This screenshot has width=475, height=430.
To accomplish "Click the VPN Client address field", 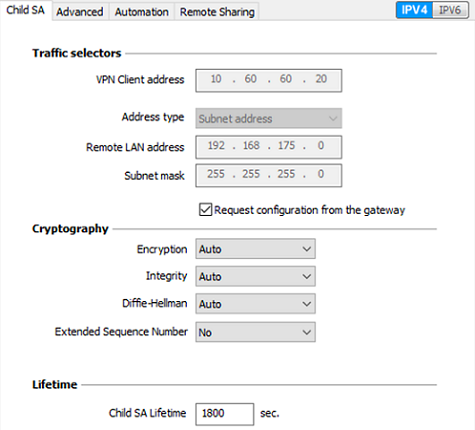I will 269,80.
